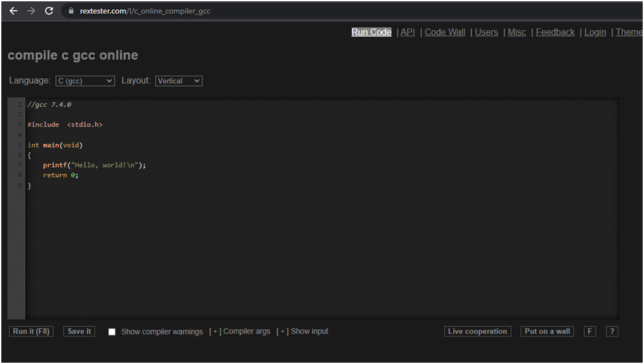Click the F fullscreen button

pos(589,332)
